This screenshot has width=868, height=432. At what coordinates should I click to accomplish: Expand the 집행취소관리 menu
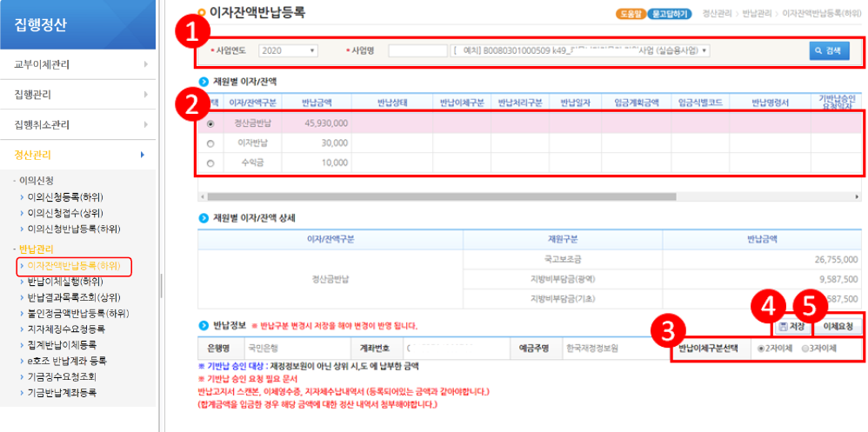(x=77, y=124)
